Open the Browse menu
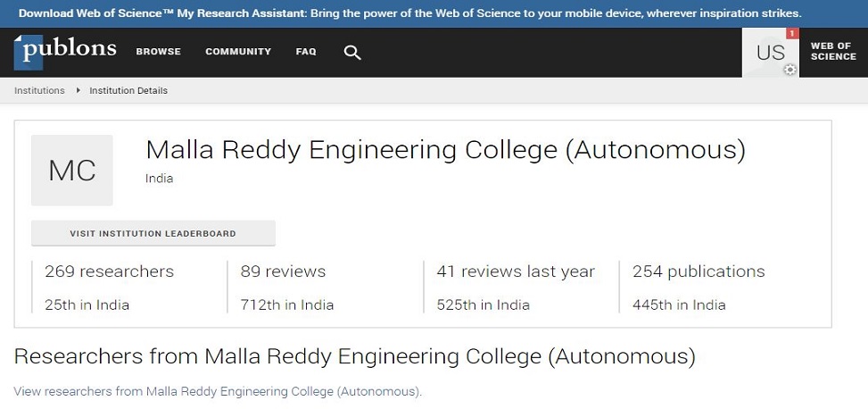The height and width of the screenshot is (409, 868). coord(158,52)
